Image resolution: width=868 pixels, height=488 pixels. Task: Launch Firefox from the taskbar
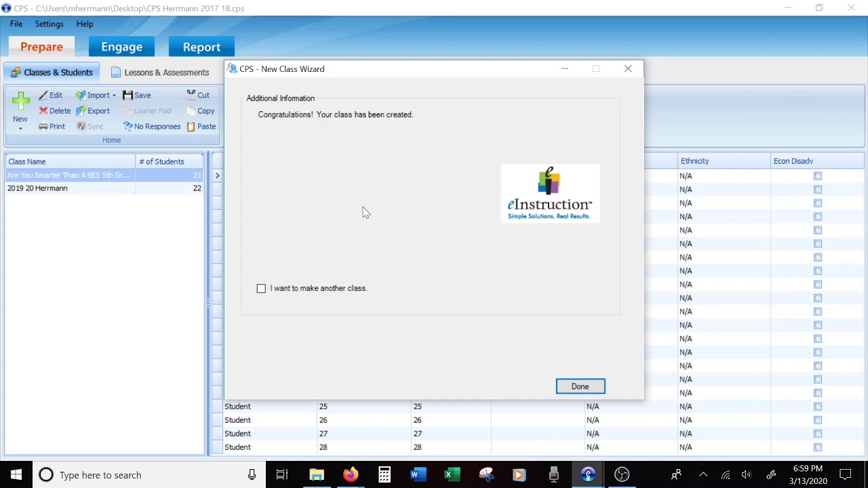point(351,475)
